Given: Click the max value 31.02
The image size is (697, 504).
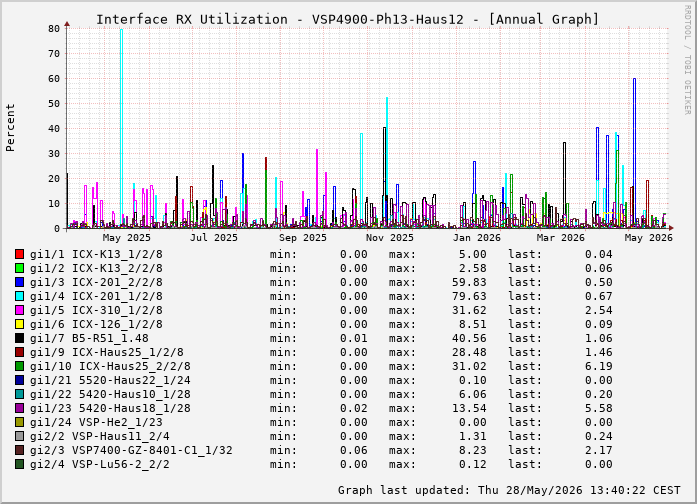Looking at the screenshot, I should pos(469,366).
